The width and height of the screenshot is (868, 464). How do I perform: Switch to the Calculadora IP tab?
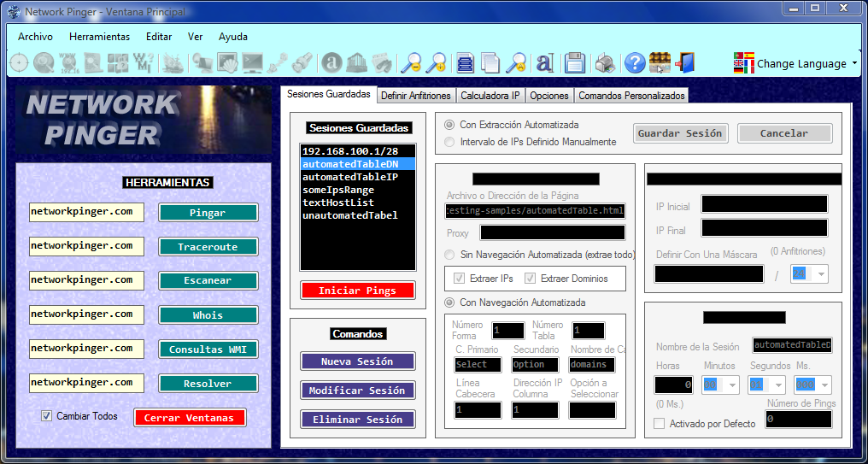coord(490,96)
